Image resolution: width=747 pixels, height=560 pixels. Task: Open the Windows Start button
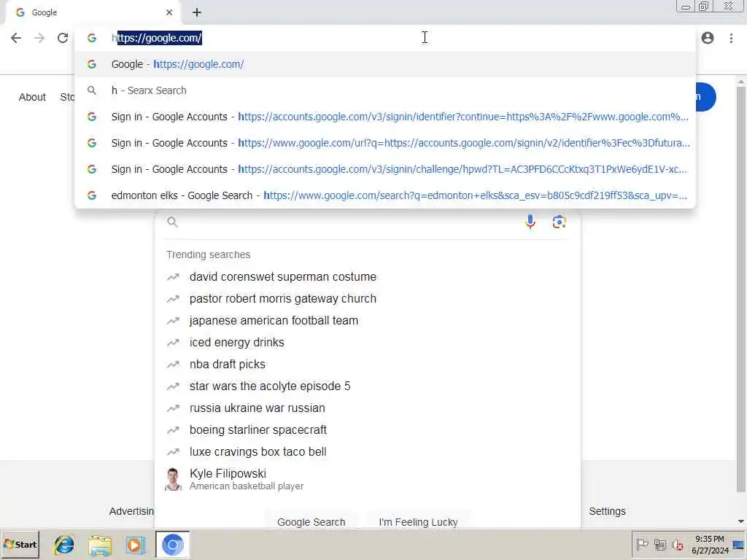click(x=20, y=544)
